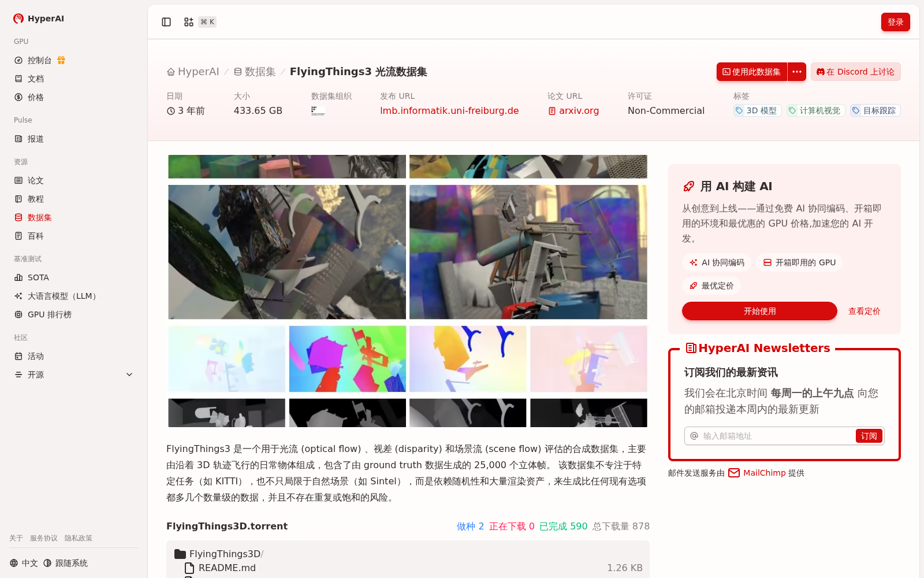This screenshot has height=578, width=924.
Task: Open SOTA benchmark page
Action: pyautogui.click(x=38, y=277)
